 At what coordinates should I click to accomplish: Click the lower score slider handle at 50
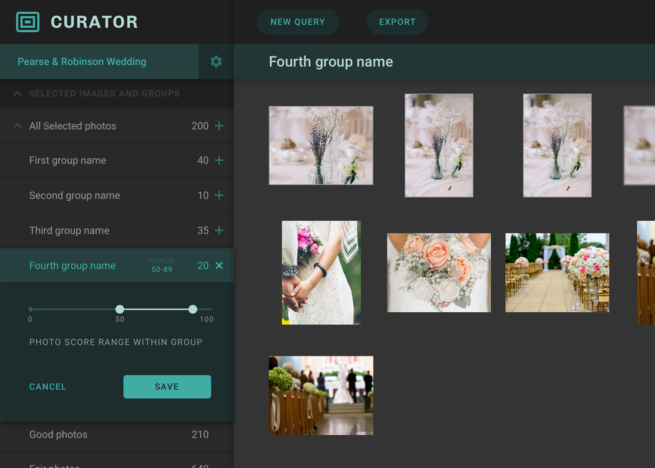click(x=120, y=309)
